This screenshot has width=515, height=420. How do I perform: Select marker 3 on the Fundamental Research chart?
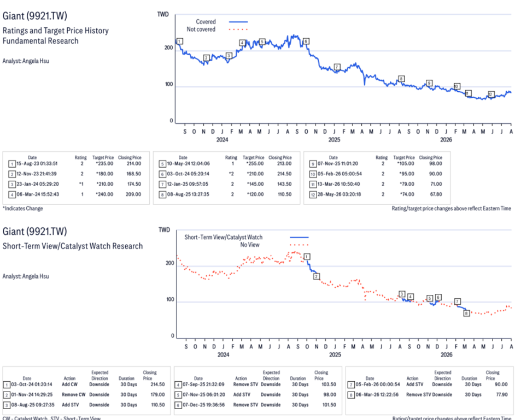pos(229,56)
